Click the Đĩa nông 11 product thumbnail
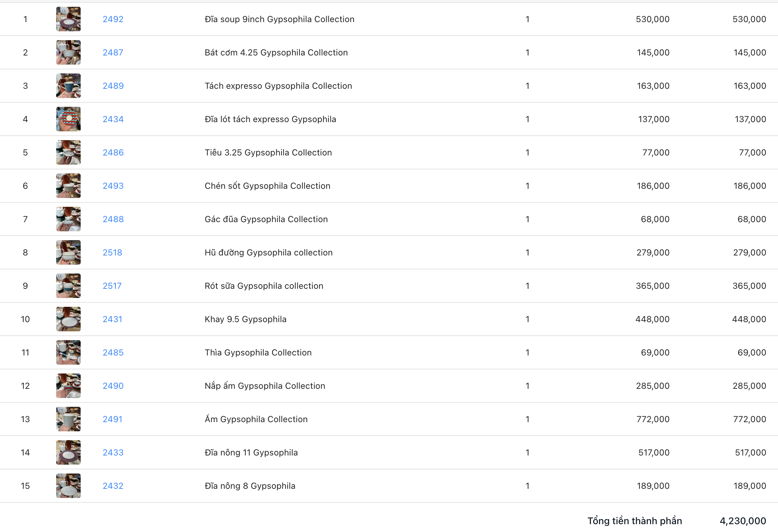The height and width of the screenshot is (532, 778). click(68, 453)
